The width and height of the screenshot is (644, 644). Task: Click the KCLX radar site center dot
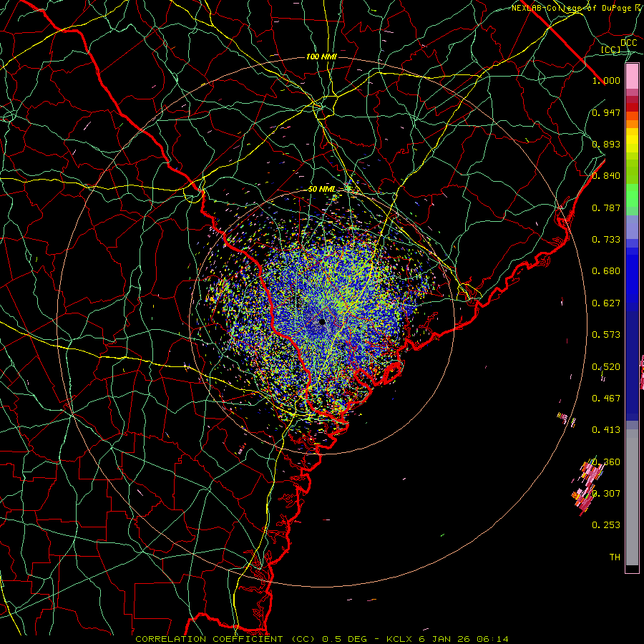pos(322,321)
